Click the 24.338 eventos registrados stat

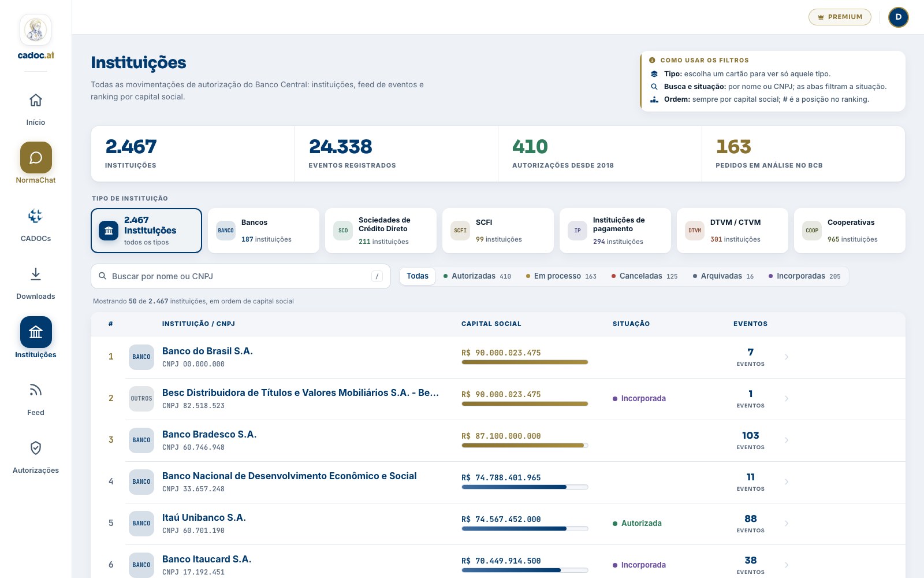(396, 154)
